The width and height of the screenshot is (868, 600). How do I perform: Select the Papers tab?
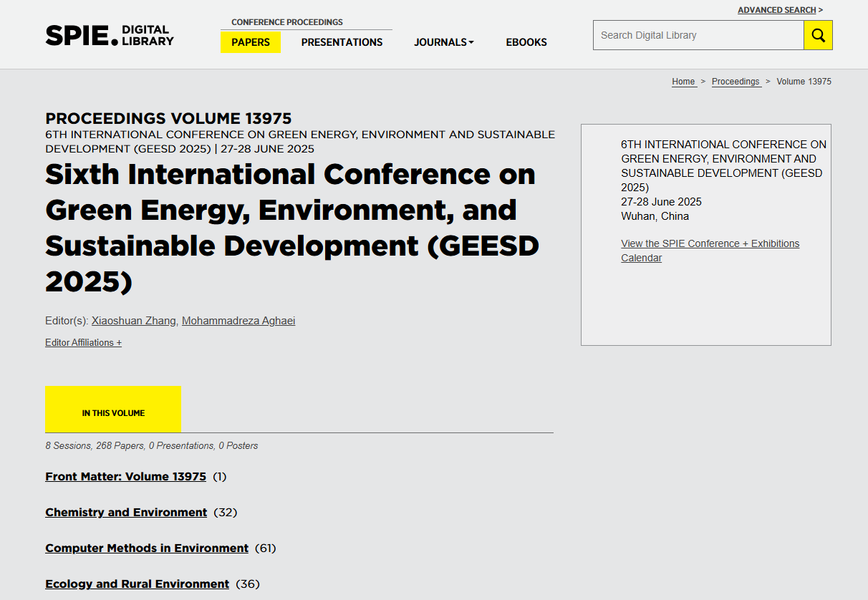click(x=251, y=42)
